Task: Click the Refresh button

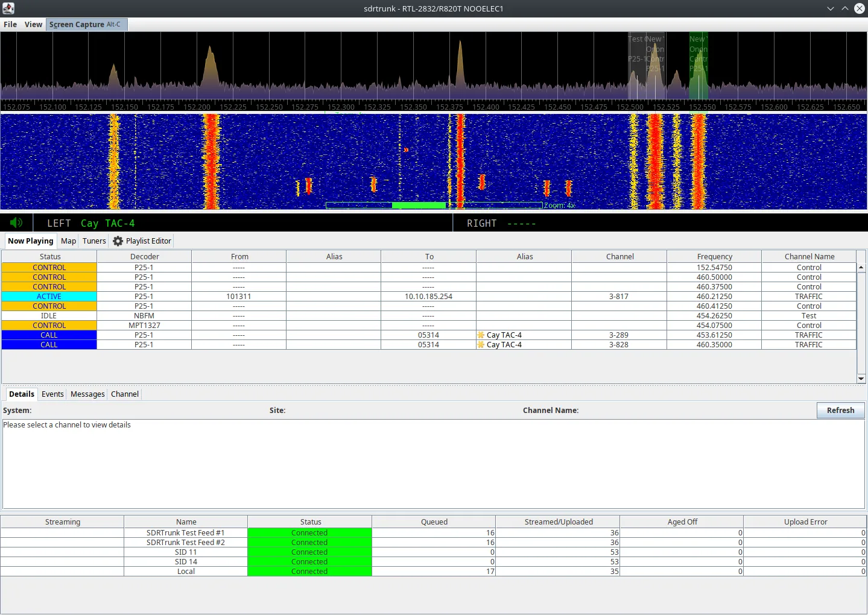Action: 840,410
